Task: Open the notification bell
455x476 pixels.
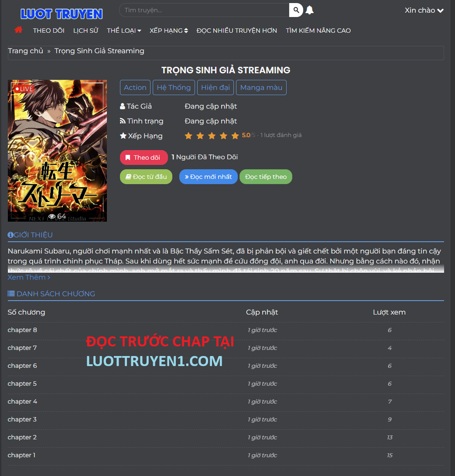Action: (x=309, y=10)
